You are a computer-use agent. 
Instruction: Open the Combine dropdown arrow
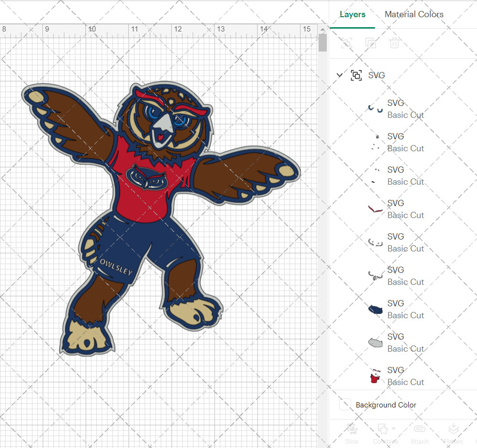pyautogui.click(x=394, y=428)
